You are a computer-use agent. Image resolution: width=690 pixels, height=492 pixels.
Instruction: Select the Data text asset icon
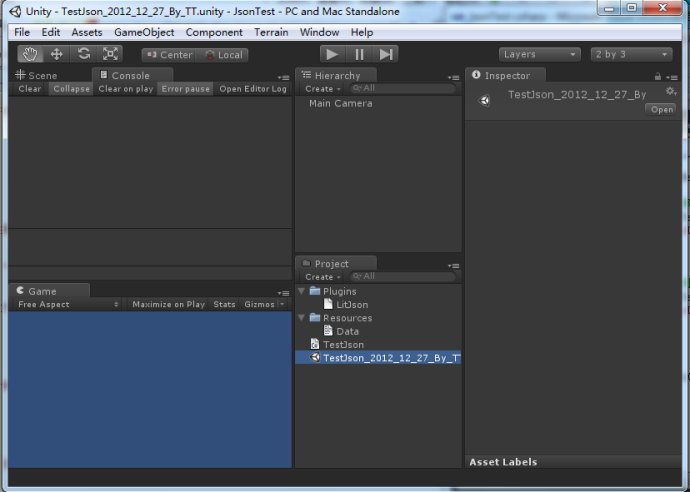coord(328,330)
